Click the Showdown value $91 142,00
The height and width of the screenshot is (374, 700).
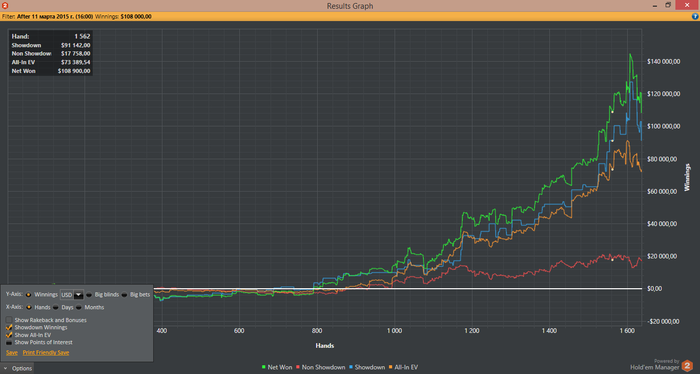75,45
